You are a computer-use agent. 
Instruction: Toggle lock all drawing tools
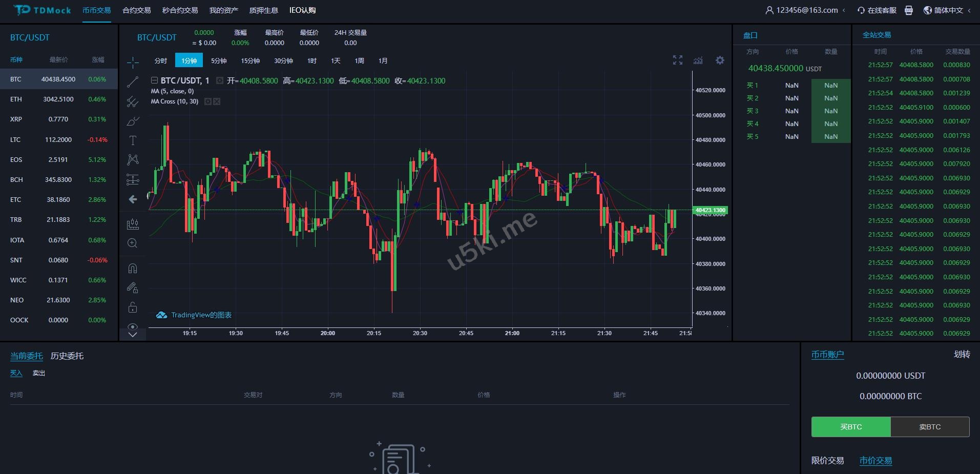tap(133, 307)
